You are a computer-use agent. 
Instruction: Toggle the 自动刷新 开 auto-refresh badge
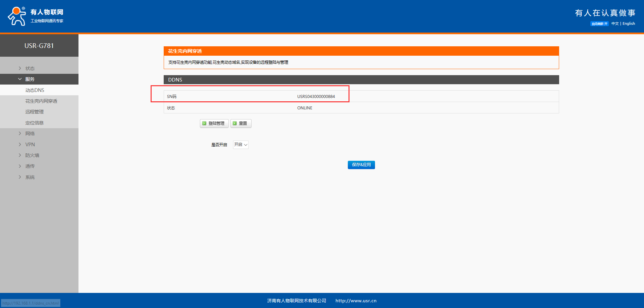[599, 24]
